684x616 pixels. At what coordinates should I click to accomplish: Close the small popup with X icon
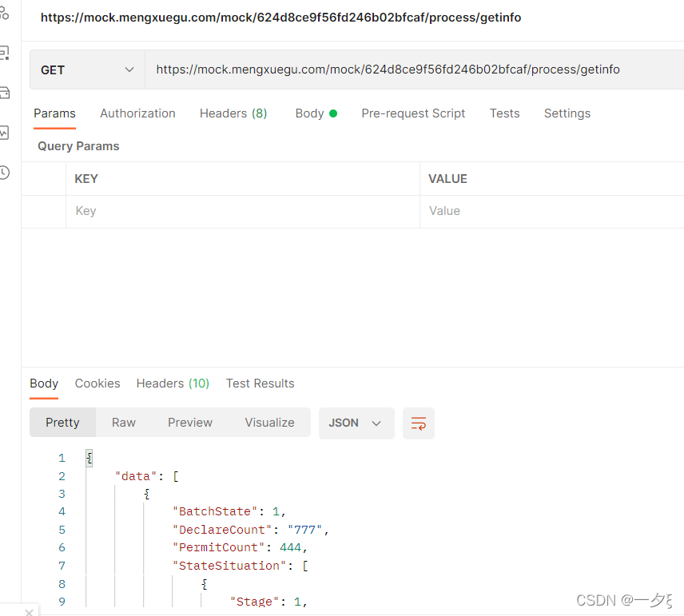29,612
